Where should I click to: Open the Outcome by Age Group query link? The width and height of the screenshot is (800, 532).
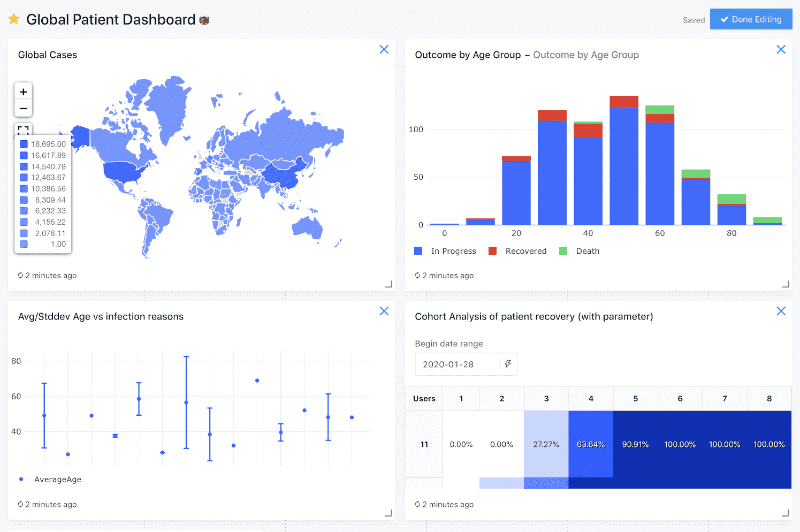click(x=586, y=55)
